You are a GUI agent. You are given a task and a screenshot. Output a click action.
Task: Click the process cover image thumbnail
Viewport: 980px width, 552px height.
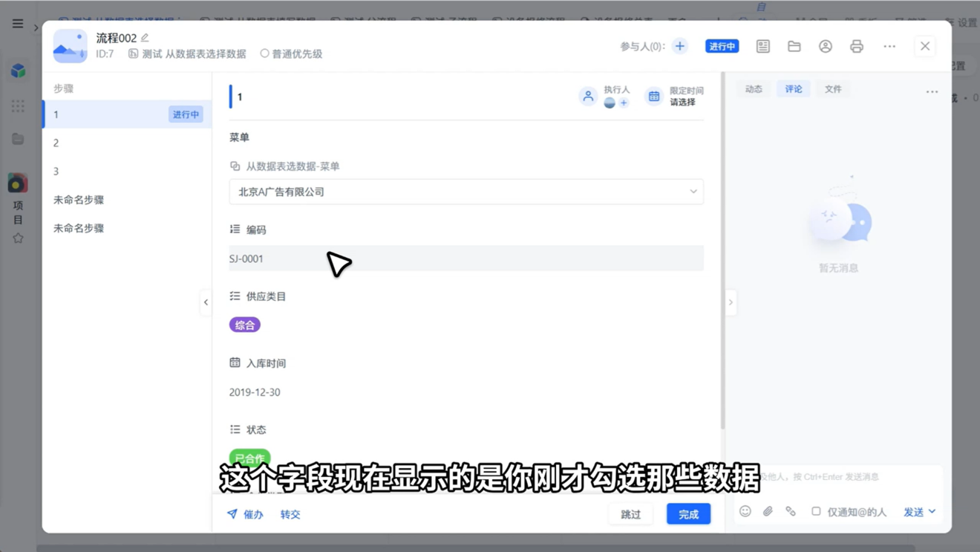[70, 46]
